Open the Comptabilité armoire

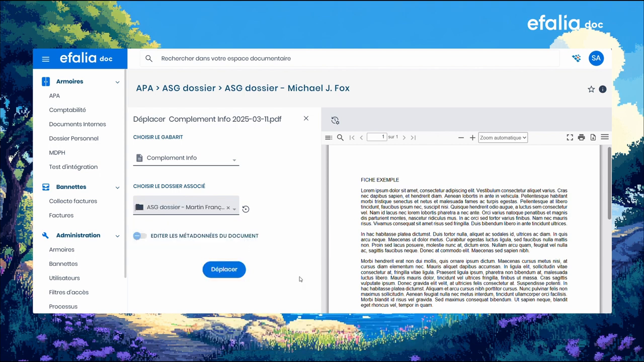(x=67, y=110)
